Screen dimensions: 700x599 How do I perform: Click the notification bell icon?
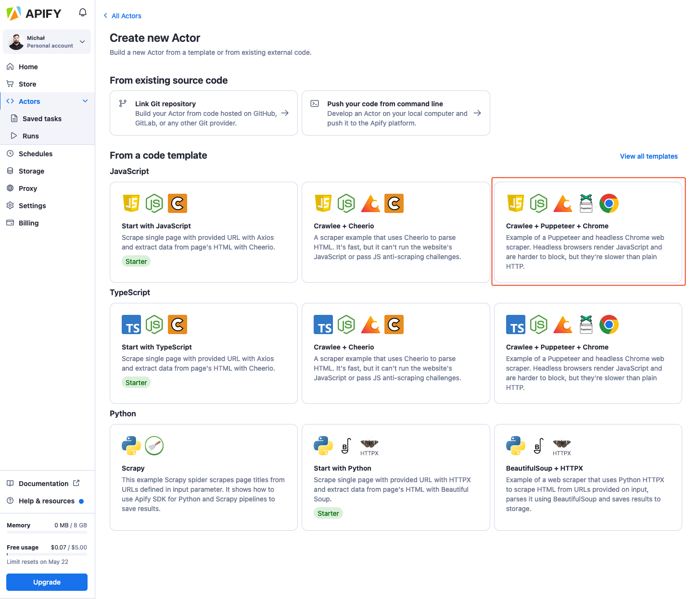tap(83, 12)
